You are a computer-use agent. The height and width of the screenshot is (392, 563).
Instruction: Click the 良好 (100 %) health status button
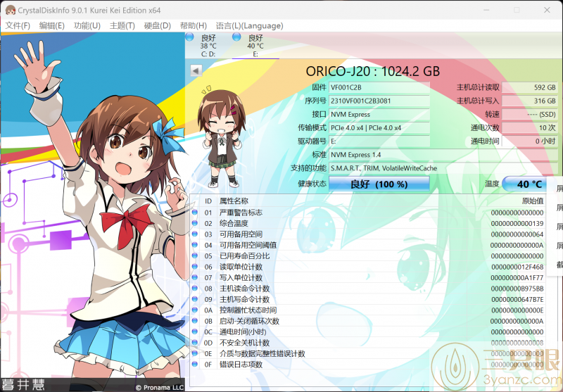pos(379,184)
